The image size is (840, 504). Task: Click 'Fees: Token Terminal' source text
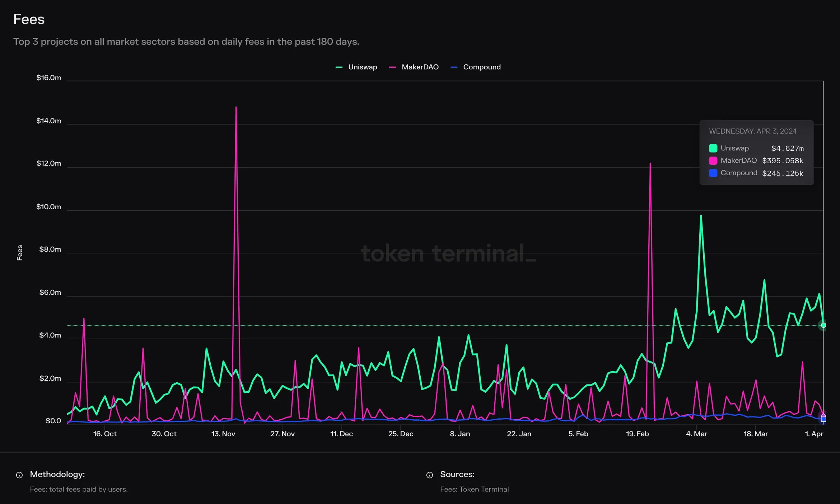[474, 489]
